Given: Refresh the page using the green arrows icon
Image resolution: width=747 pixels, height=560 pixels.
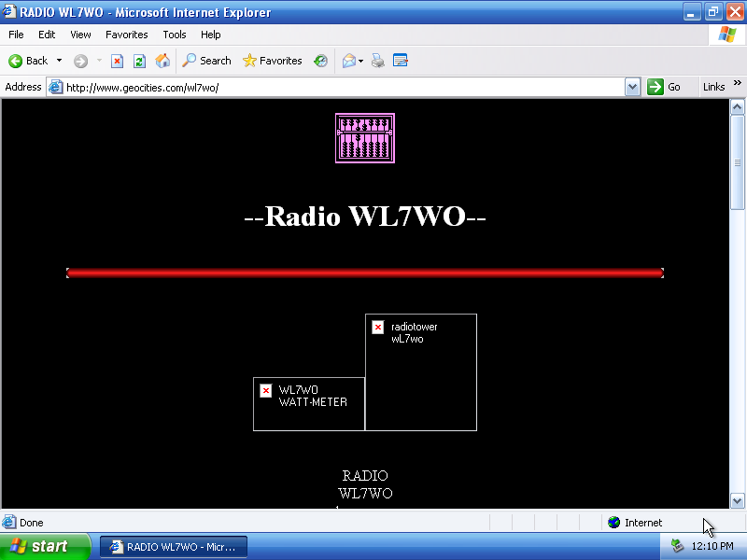Looking at the screenshot, I should [x=139, y=61].
